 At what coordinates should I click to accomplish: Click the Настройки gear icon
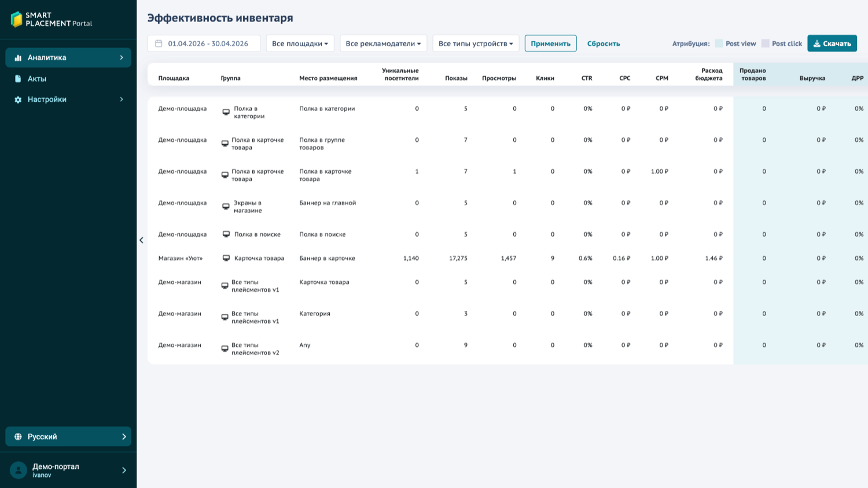click(x=18, y=100)
